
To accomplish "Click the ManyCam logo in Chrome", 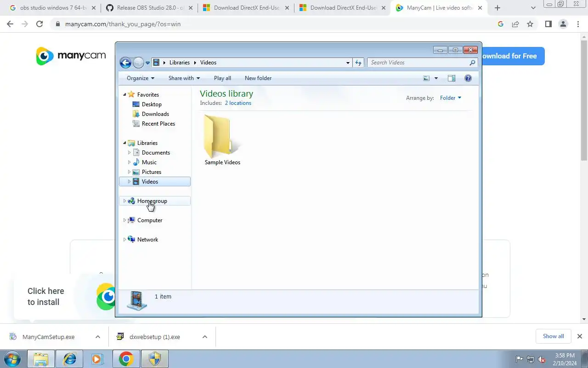I will [71, 56].
